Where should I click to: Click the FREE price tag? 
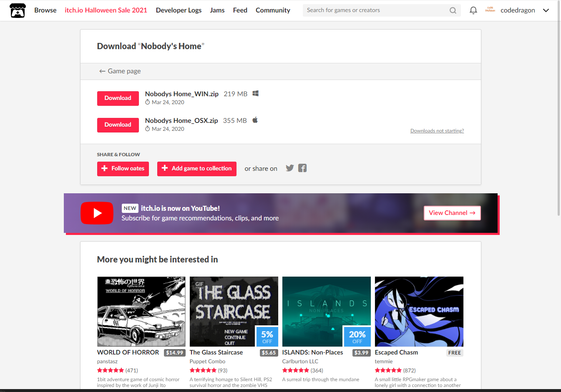point(455,353)
